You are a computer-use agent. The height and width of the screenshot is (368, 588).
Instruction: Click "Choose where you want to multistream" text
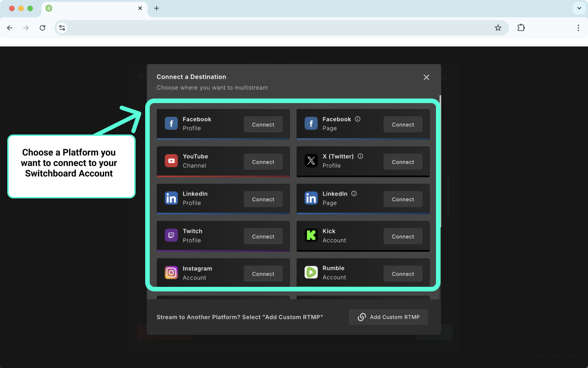coord(212,88)
